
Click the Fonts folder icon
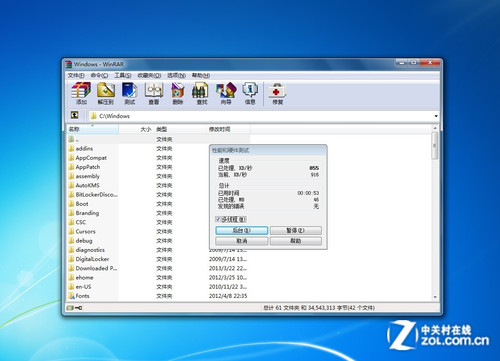tap(71, 296)
